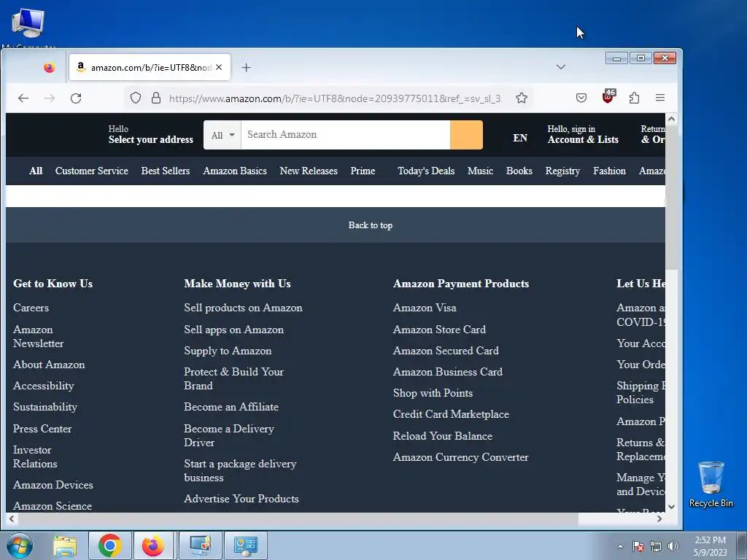This screenshot has height=560, width=747.
Task: Mute via the taskbar volume icon
Action: pyautogui.click(x=673, y=546)
